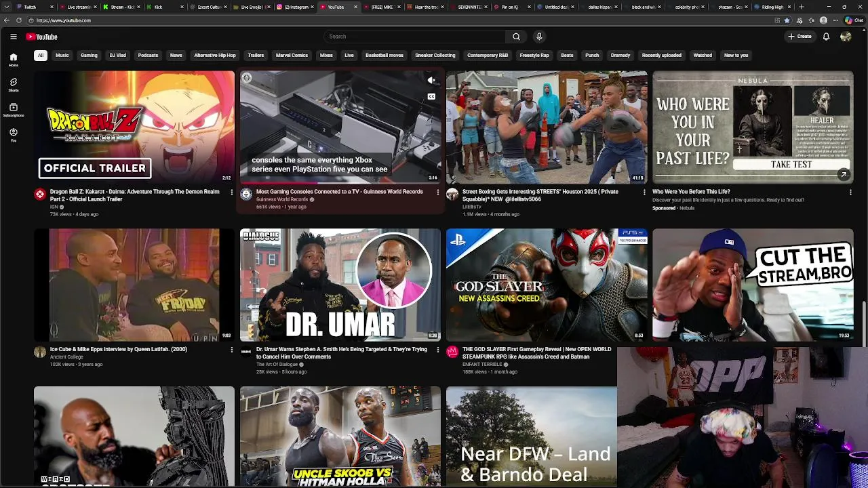
Task: Open the Cut The Stream Bro thumbnail
Action: [753, 285]
